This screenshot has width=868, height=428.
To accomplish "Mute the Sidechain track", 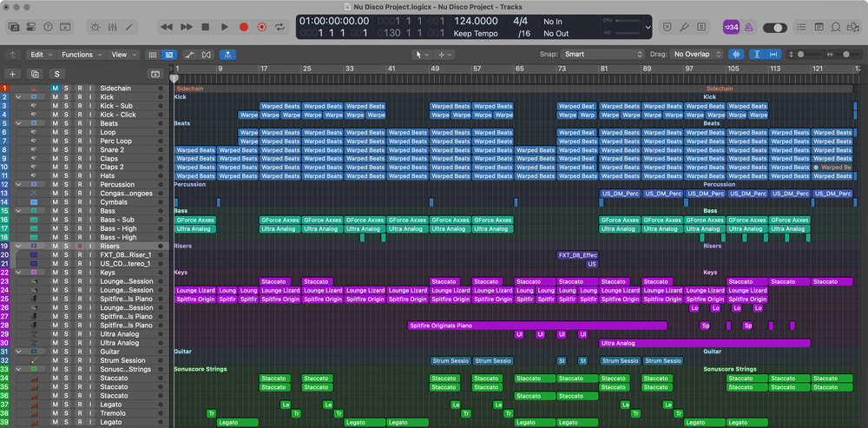I will coord(55,89).
